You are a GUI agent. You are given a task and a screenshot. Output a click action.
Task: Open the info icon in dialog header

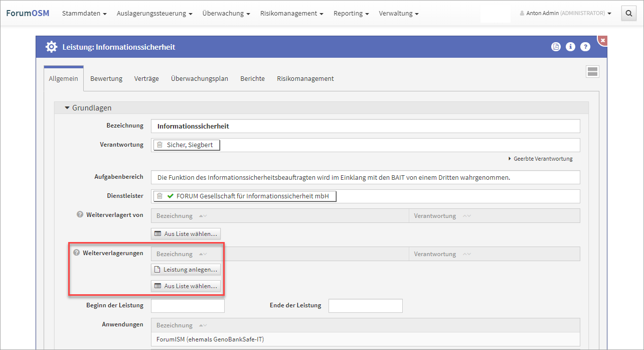pyautogui.click(x=570, y=47)
